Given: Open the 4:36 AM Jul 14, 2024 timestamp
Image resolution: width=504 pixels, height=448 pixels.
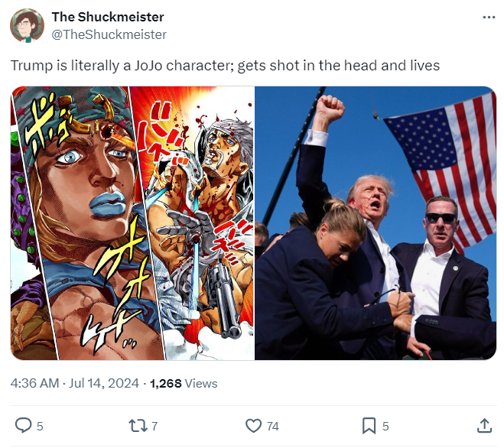Looking at the screenshot, I should click(x=75, y=383).
